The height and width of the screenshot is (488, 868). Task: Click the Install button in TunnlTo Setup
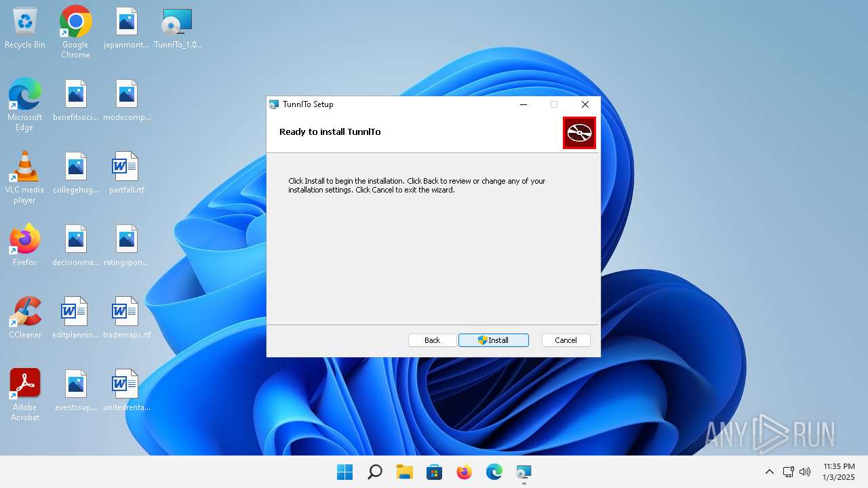tap(493, 340)
